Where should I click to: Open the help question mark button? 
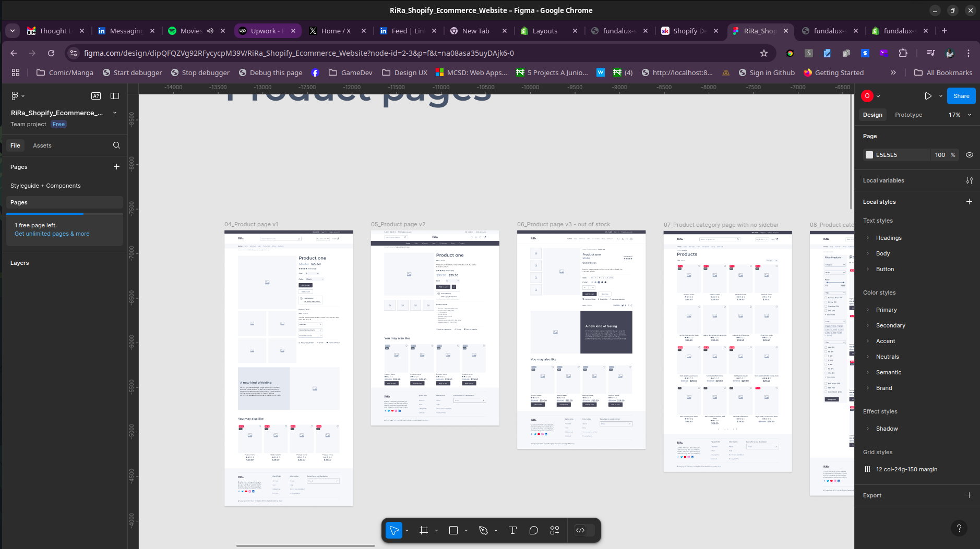(x=959, y=528)
